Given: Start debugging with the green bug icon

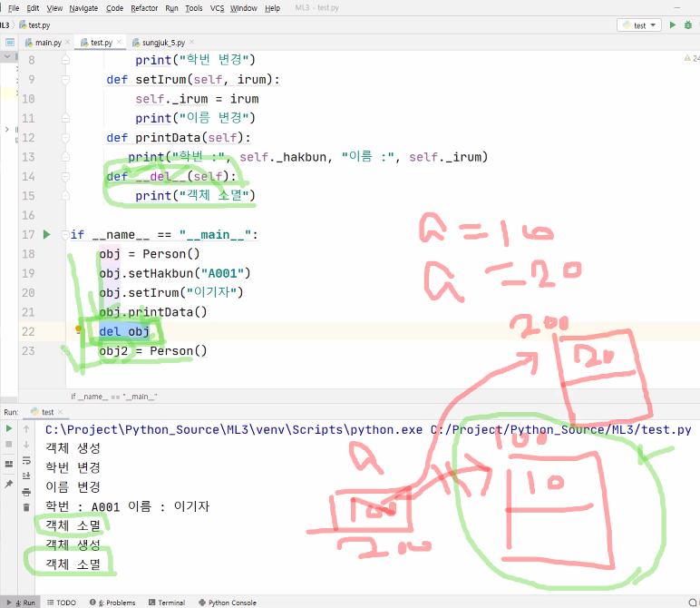Looking at the screenshot, I should click(x=688, y=25).
